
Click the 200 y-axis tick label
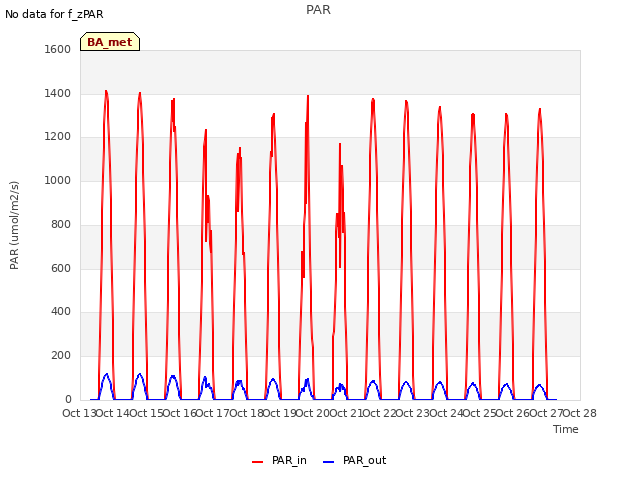(61, 356)
